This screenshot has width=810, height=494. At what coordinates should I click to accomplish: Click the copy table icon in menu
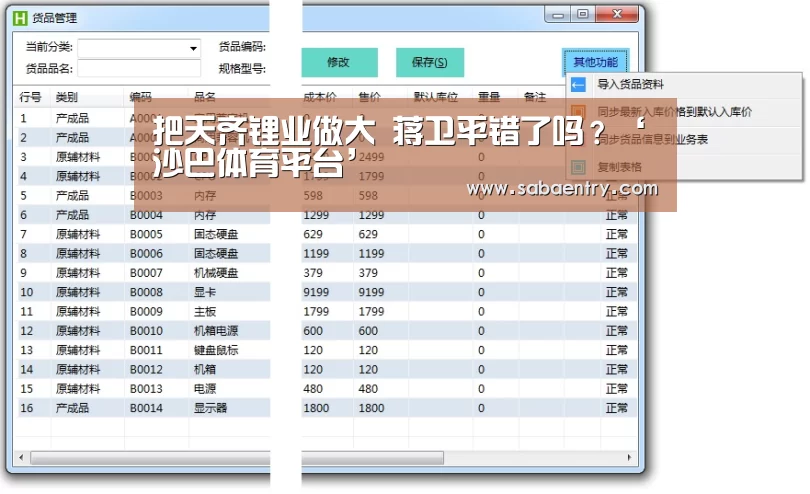pos(578,167)
